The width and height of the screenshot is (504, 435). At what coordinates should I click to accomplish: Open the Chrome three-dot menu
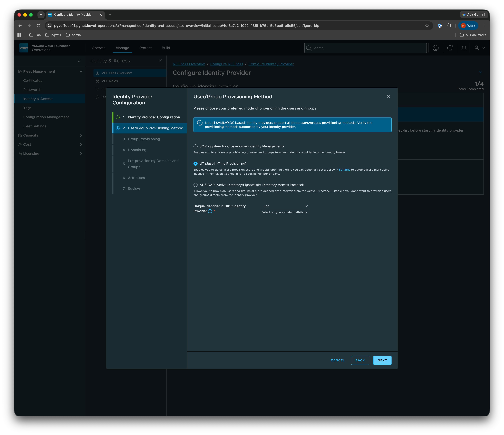(x=484, y=26)
